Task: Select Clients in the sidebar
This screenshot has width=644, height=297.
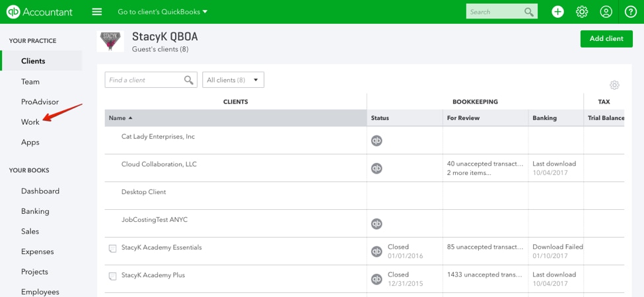Action: point(41,61)
